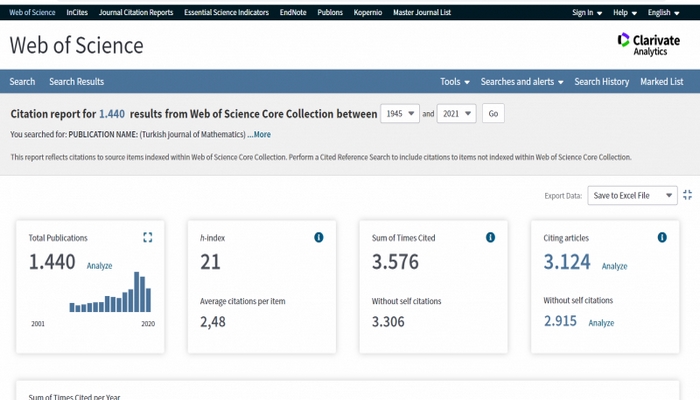Open the end year 2021 dropdown
Image resolution: width=700 pixels, height=400 pixels.
[457, 114]
